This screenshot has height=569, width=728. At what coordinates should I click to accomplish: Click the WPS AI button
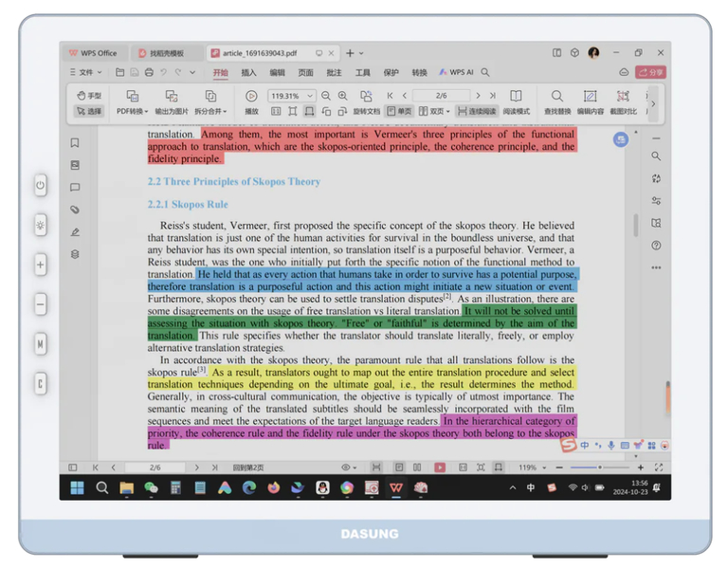point(464,72)
